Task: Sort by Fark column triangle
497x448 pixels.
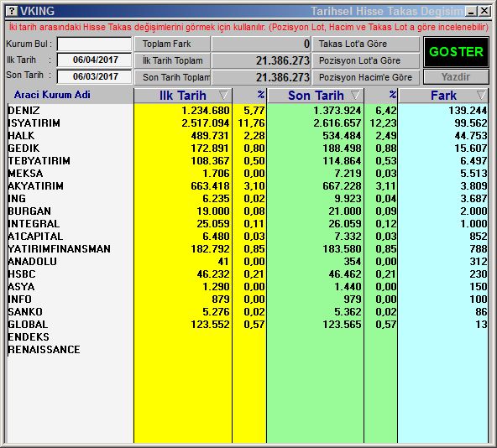Action: tap(481, 95)
